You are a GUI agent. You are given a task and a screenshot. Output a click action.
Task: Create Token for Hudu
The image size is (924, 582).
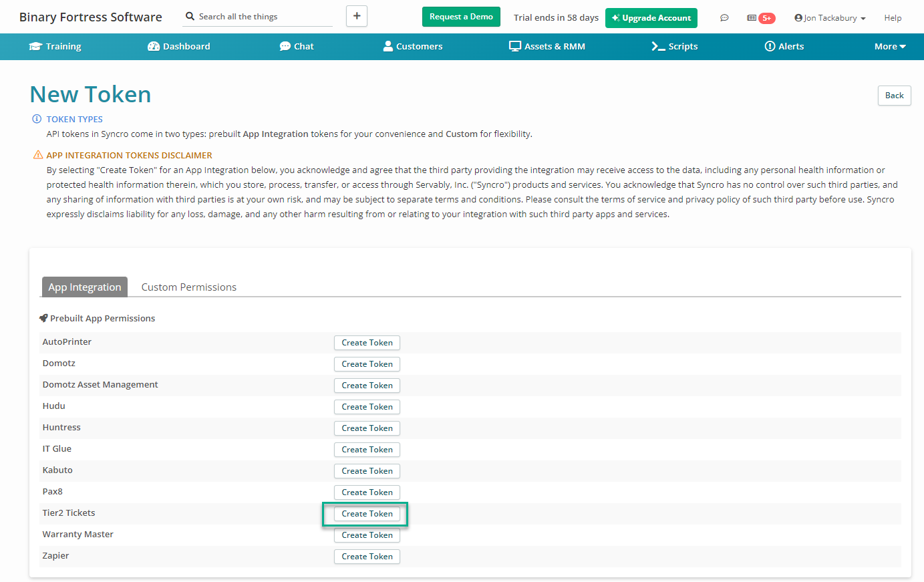pyautogui.click(x=367, y=407)
